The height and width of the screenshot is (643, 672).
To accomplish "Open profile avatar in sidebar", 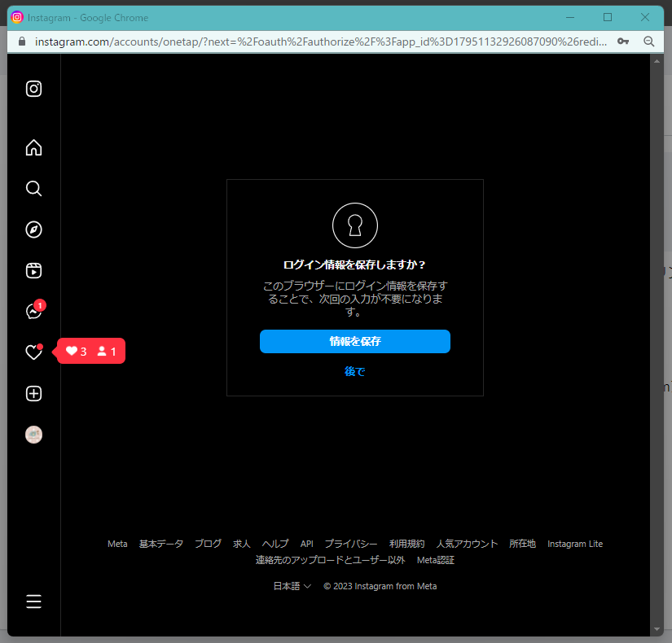I will click(33, 435).
